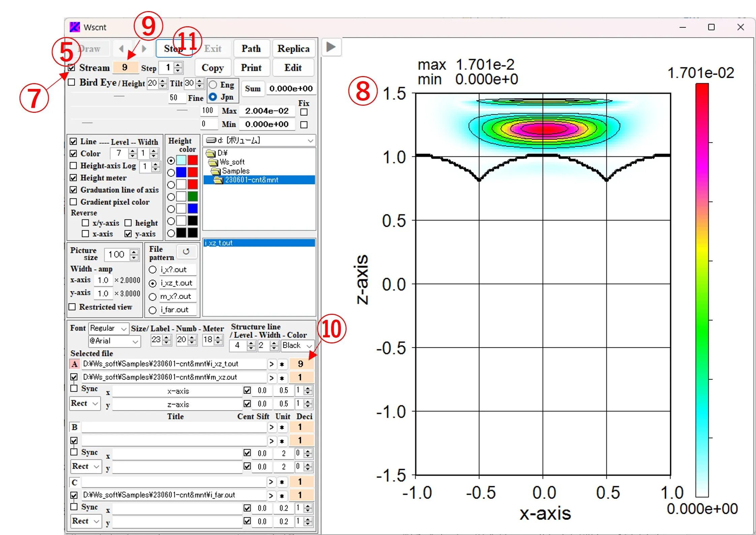Adjust the Bird Eye Height spinner
Viewport: 756px width, 535px height.
[x=163, y=83]
